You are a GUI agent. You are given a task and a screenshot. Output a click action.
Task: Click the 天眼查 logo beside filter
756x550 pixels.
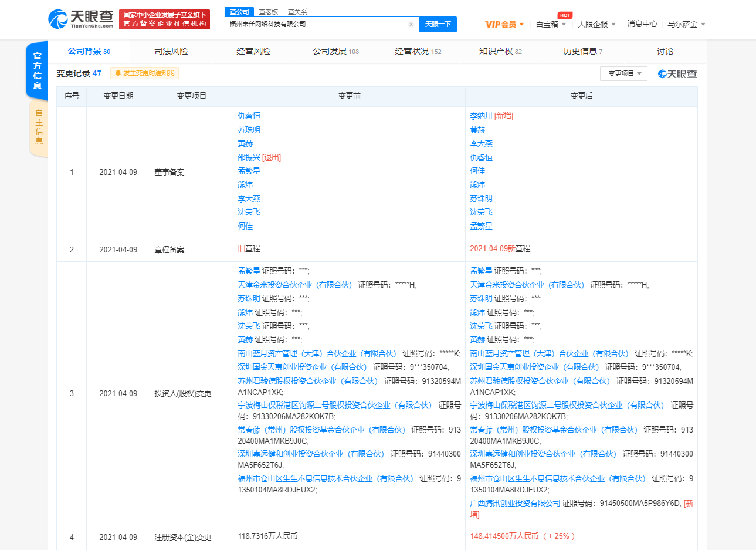click(x=677, y=74)
